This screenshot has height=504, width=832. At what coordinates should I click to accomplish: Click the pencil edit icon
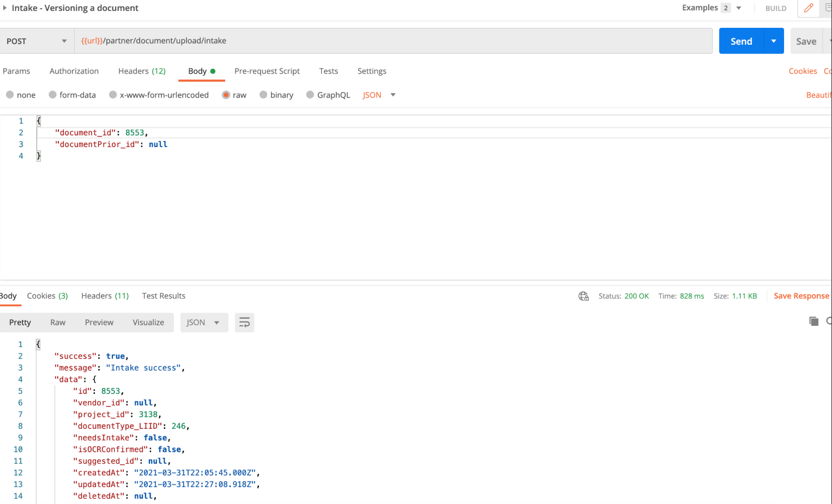(x=809, y=8)
